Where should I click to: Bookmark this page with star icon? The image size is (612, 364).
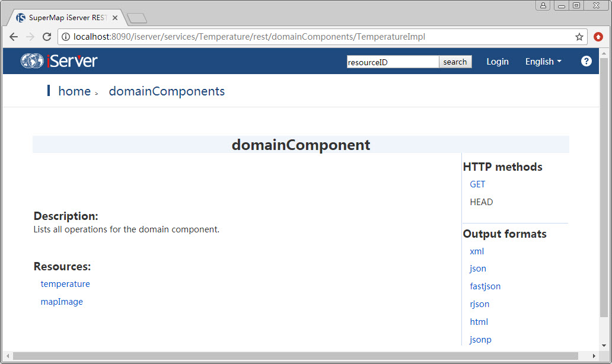[x=579, y=37]
